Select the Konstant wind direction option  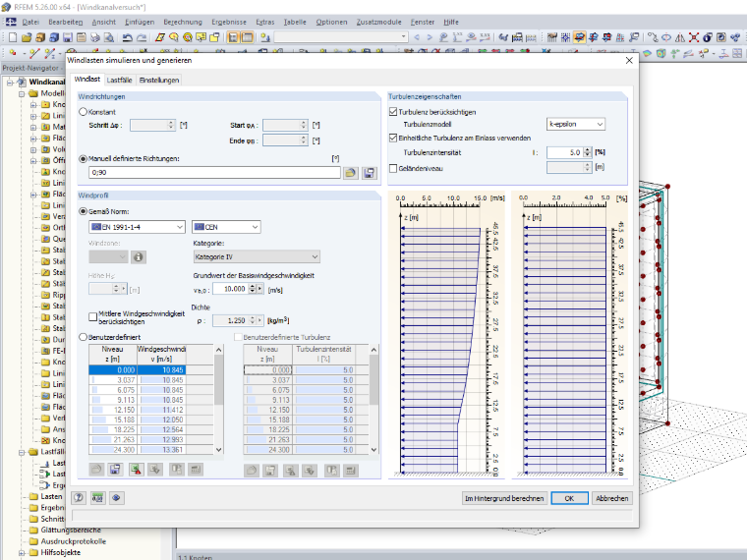84,112
